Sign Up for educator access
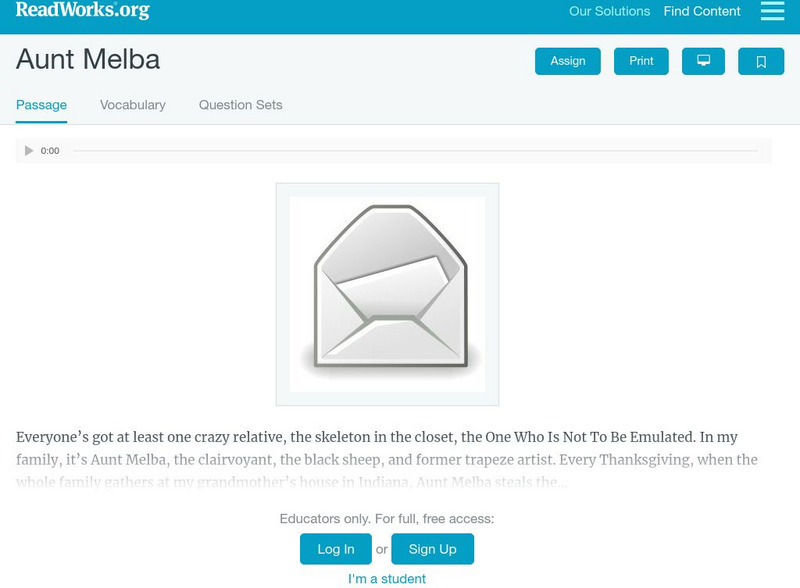This screenshot has height=588, width=800. pos(432,548)
